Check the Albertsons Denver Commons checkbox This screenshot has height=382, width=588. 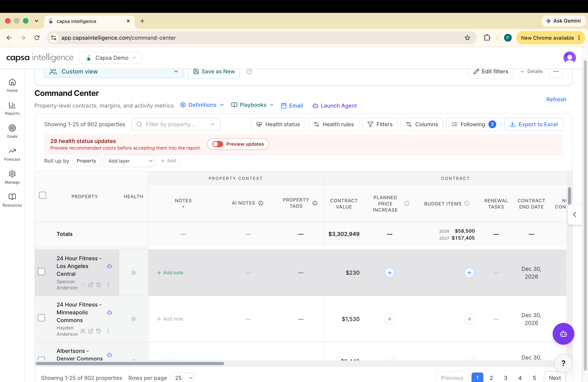pos(41,358)
